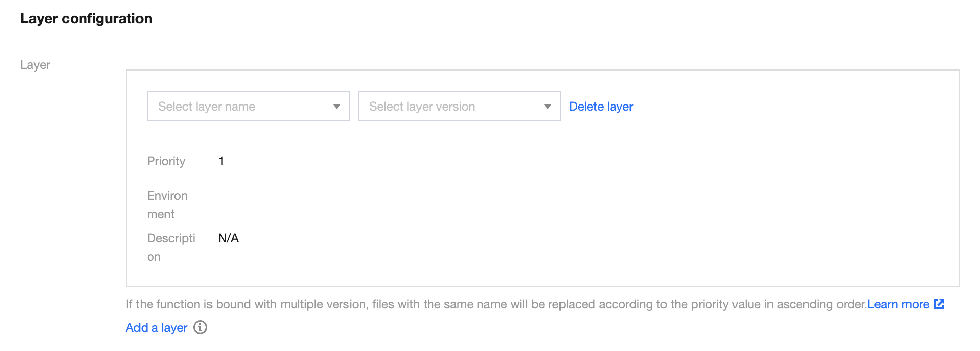Click the Priority label

[166, 161]
